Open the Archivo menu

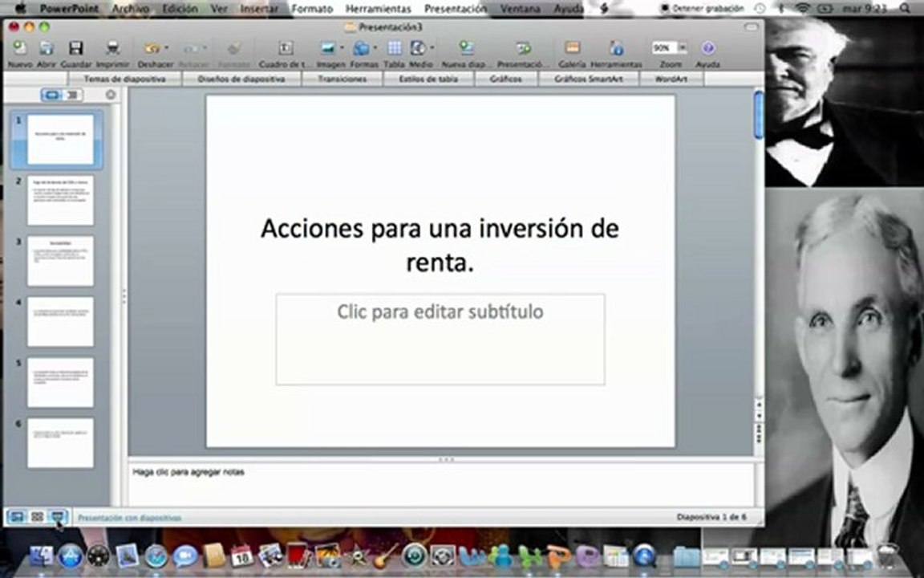(130, 8)
